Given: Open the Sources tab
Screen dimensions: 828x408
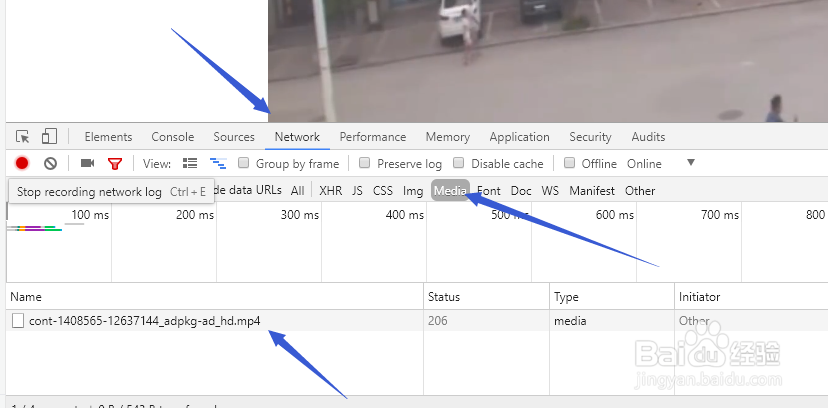Looking at the screenshot, I should tap(234, 137).
